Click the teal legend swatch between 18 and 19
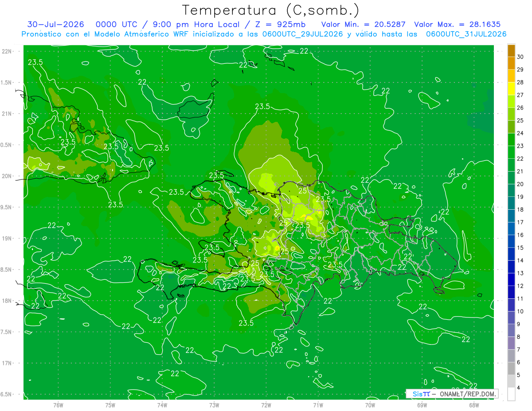The width and height of the screenshot is (532, 411). click(511, 203)
